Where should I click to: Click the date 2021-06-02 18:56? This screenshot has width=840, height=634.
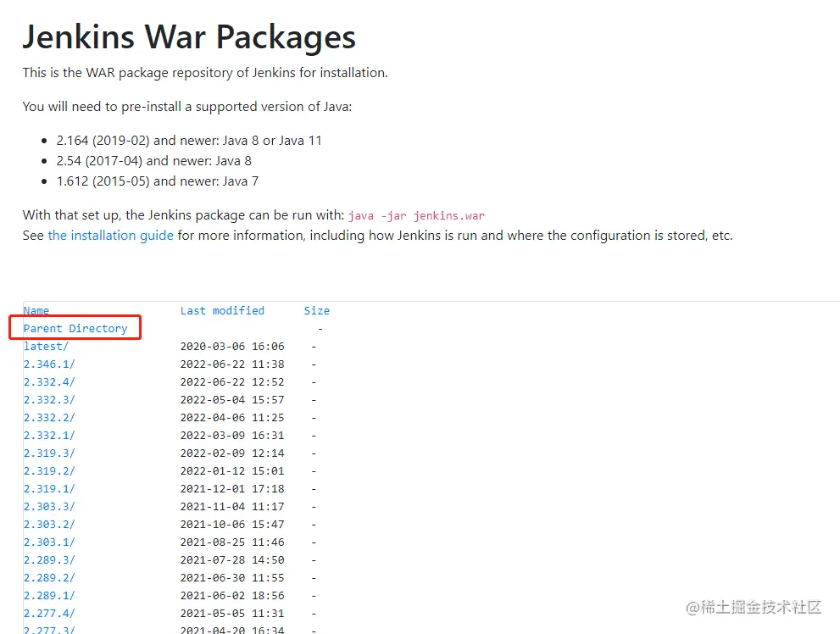[232, 596]
